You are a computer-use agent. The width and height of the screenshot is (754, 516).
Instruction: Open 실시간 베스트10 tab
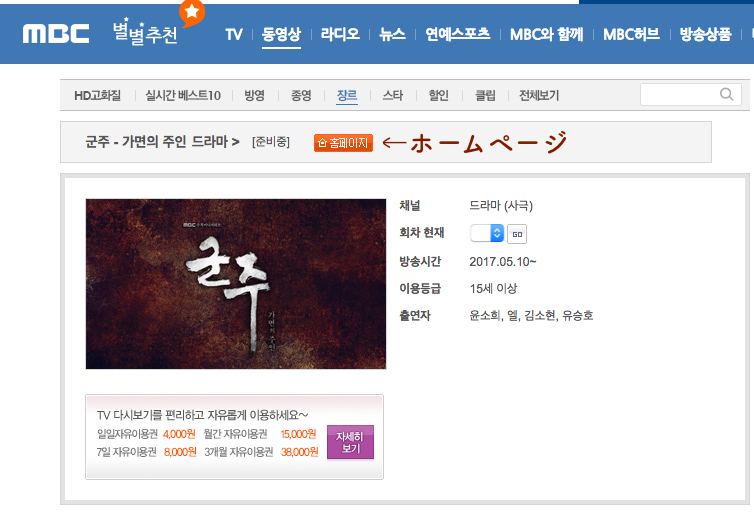coord(183,95)
